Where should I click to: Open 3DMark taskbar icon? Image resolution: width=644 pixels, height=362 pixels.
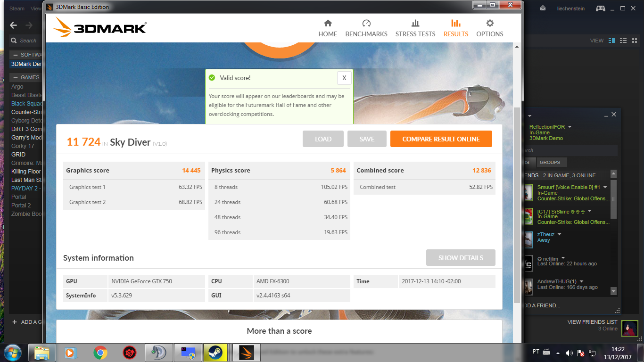click(x=247, y=352)
